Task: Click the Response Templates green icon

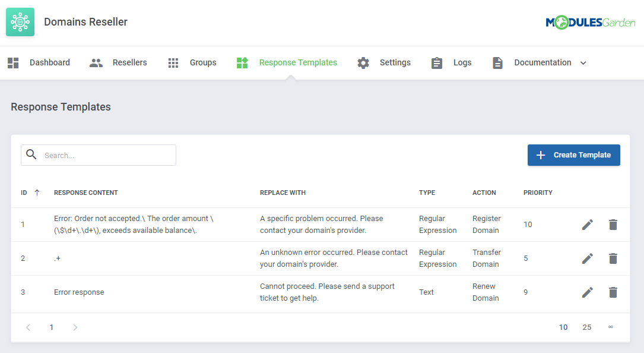Action: (x=242, y=62)
